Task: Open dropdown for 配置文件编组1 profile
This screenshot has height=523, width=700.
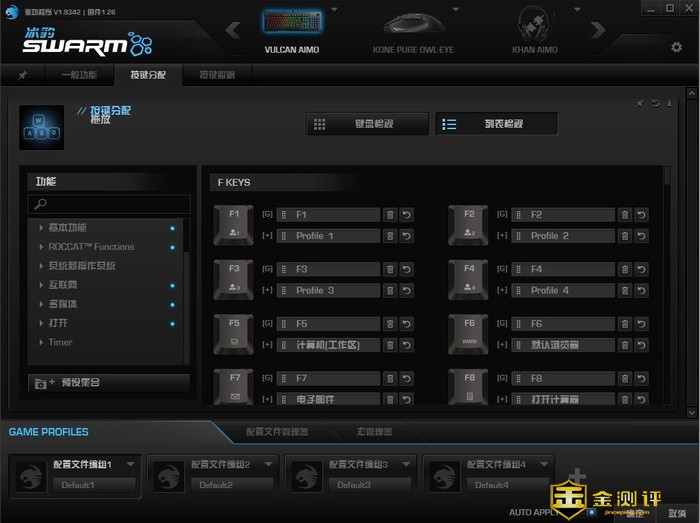Action: click(133, 465)
